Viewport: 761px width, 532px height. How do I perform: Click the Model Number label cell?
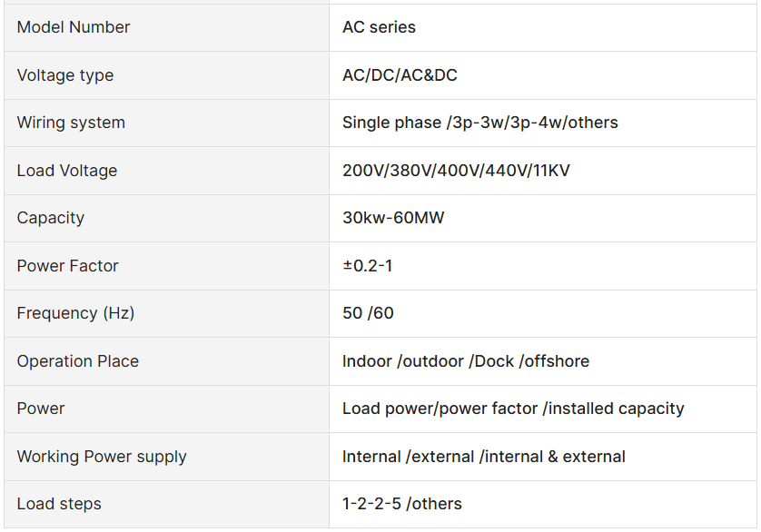point(166,27)
